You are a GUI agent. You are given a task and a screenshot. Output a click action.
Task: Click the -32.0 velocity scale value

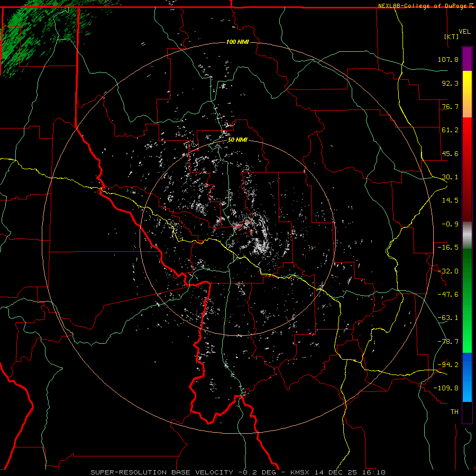448,271
